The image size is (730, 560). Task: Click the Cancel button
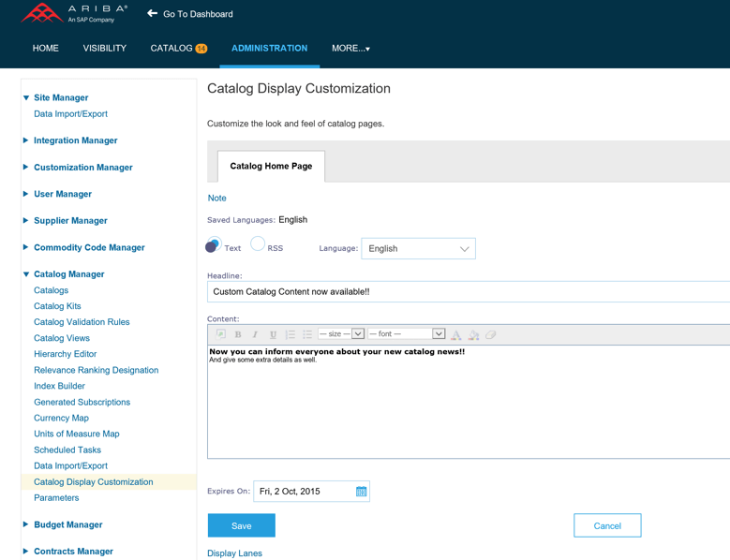click(607, 525)
